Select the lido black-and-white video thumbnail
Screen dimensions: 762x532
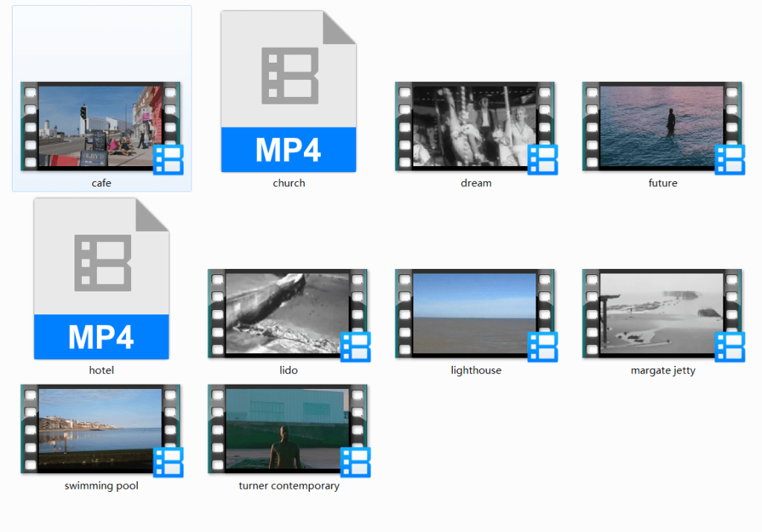coord(288,313)
